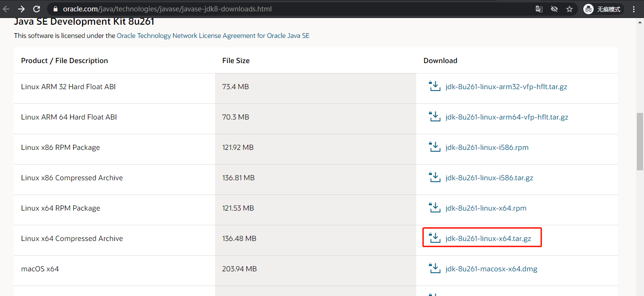The width and height of the screenshot is (644, 296).
Task: Click download icon for linux-i586.rpm
Action: [435, 147]
